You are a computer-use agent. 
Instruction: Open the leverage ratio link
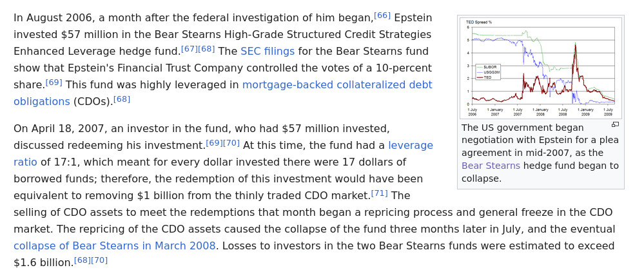click(410, 145)
